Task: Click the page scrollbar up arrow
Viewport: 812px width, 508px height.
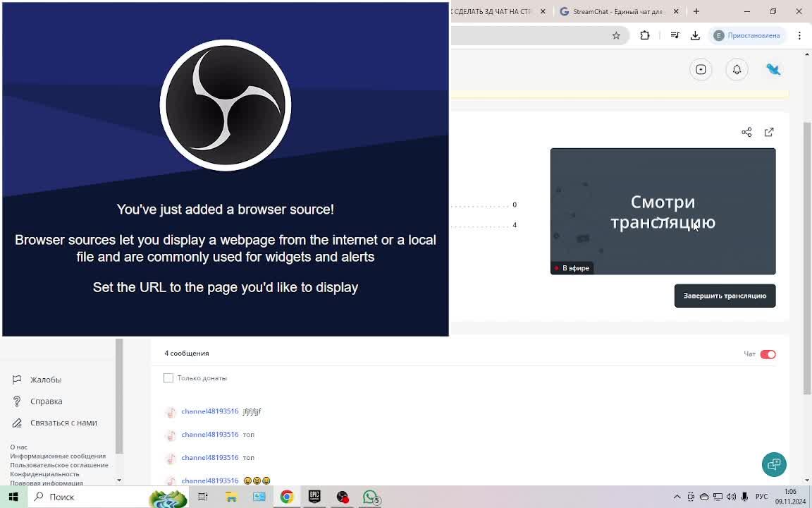Action: [807, 54]
